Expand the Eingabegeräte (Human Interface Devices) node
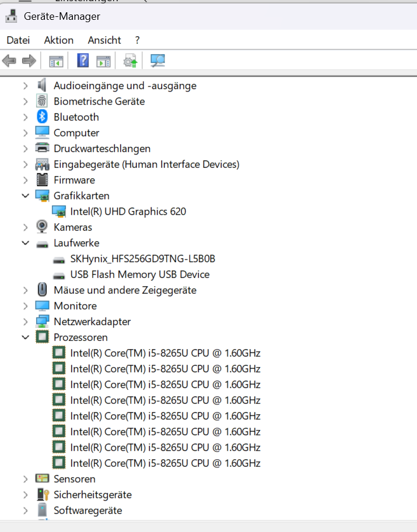The height and width of the screenshot is (532, 417). tap(25, 164)
